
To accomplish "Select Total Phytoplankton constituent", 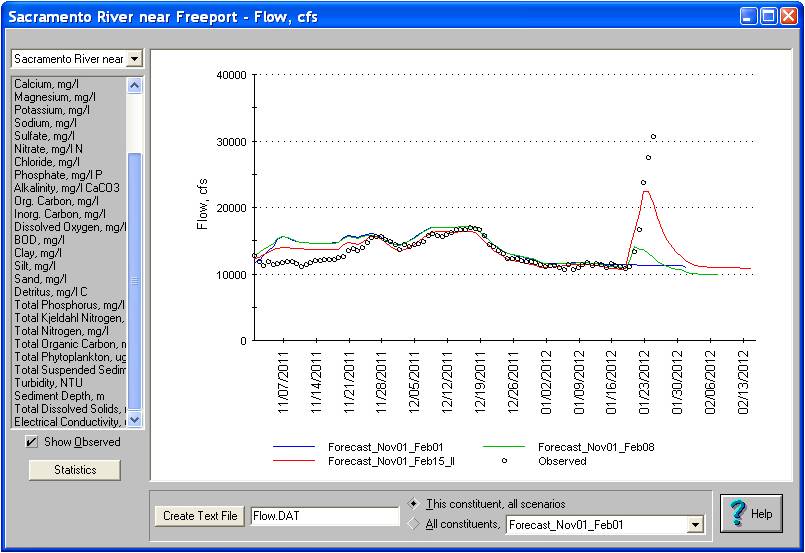I will click(x=70, y=357).
